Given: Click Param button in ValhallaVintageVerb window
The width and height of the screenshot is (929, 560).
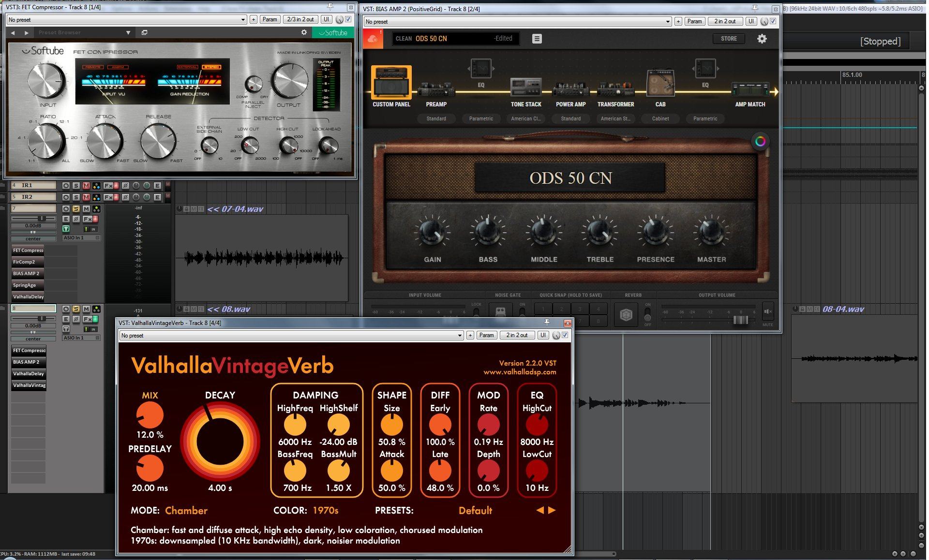Looking at the screenshot, I should click(486, 335).
